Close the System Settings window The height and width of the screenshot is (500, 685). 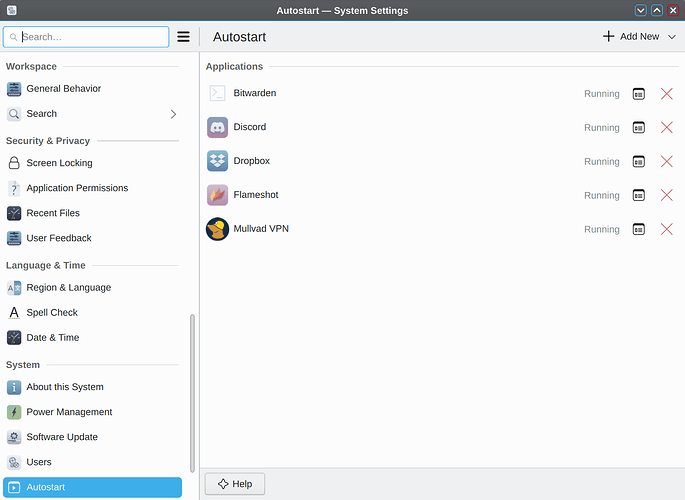pos(673,10)
